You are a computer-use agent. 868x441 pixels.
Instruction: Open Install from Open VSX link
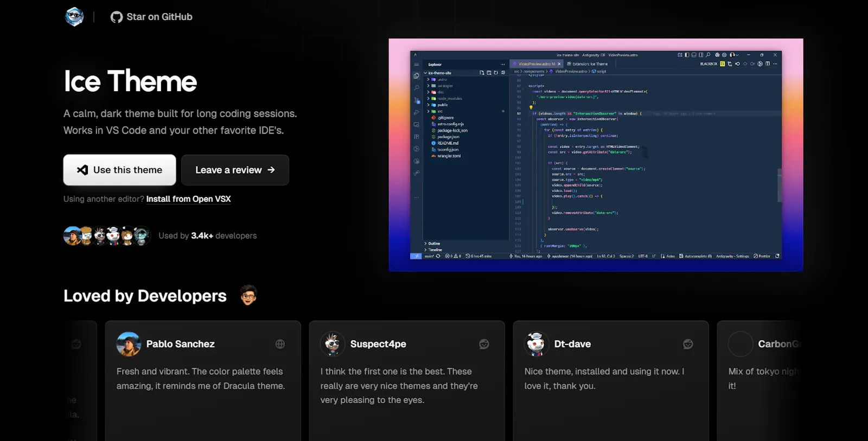pos(188,199)
